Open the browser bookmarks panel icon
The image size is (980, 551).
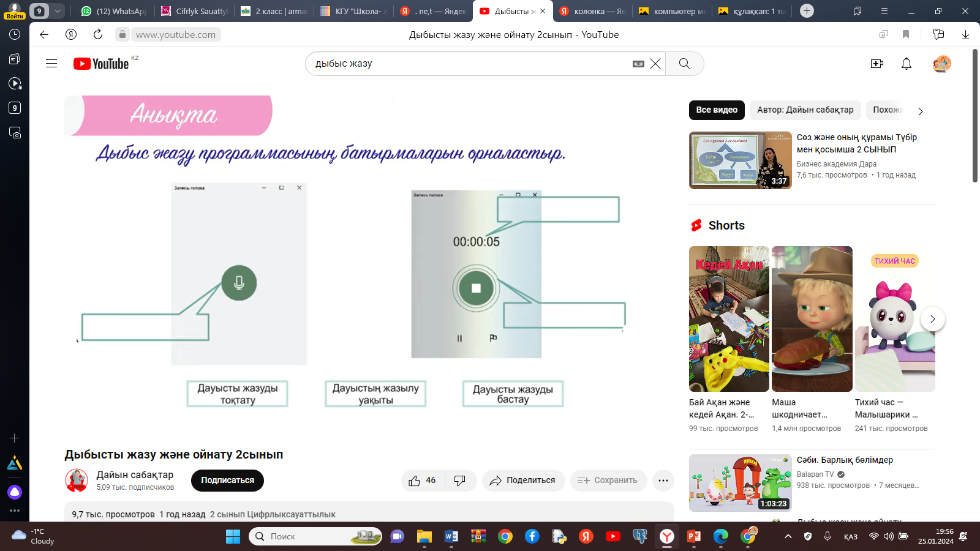(x=858, y=11)
